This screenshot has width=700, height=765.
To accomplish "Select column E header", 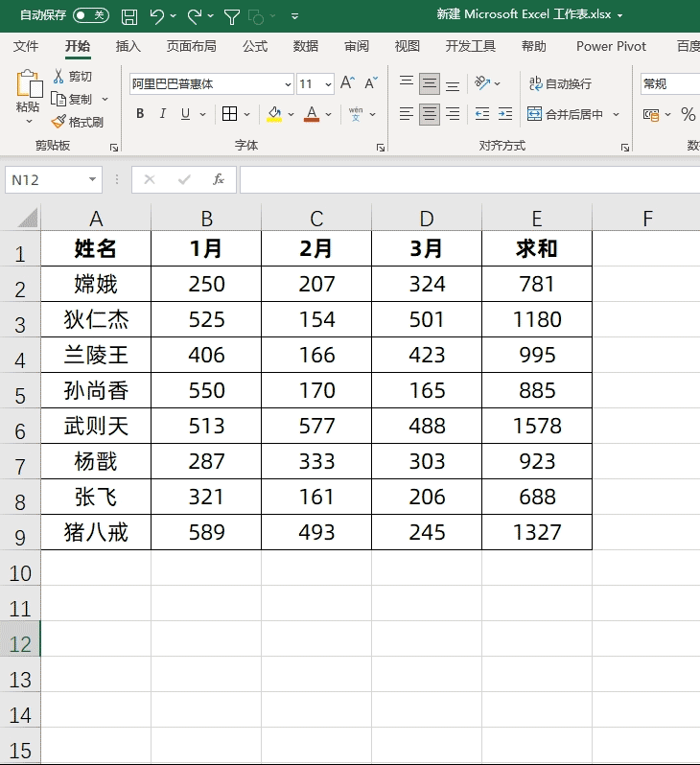I will tap(536, 218).
